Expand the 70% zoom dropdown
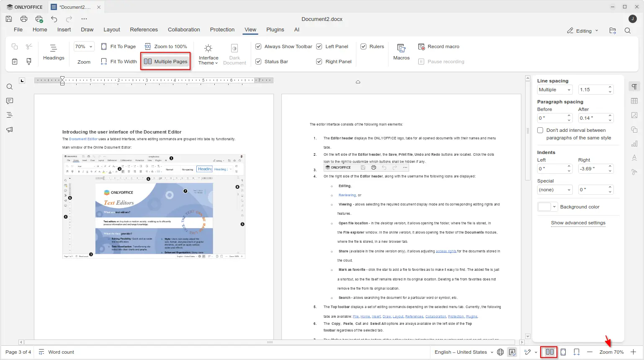Viewport: 644px width, 360px height. (x=91, y=46)
